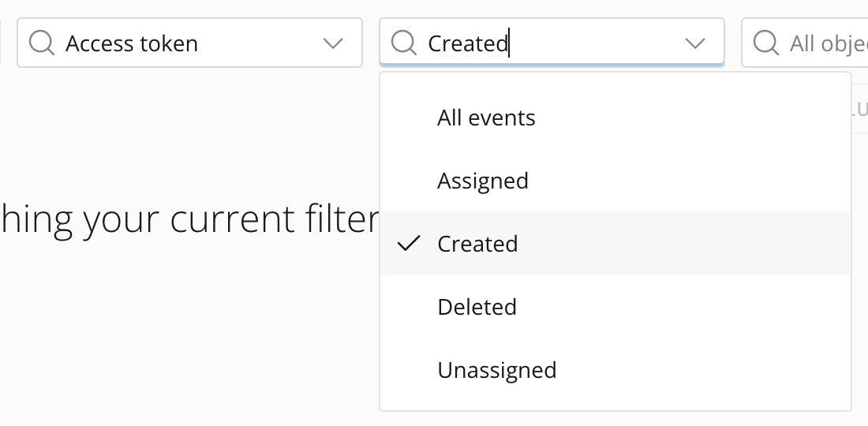Expand the Access token dropdown chevron

coord(333,43)
